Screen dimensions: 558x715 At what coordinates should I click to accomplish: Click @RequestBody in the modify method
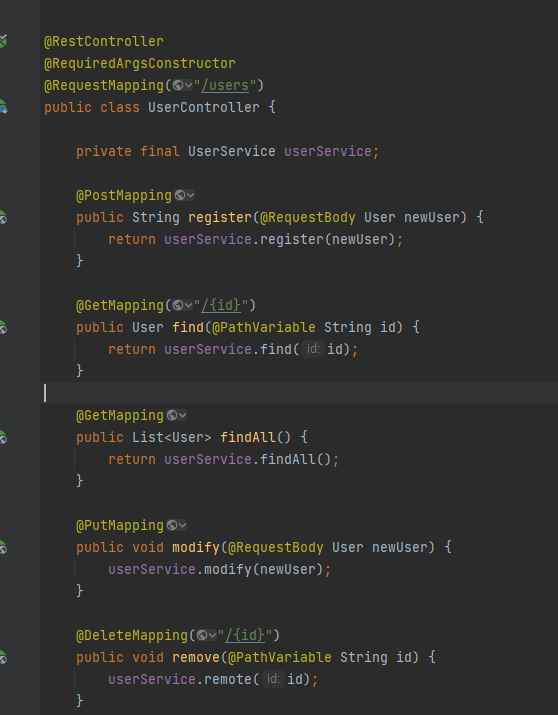276,547
